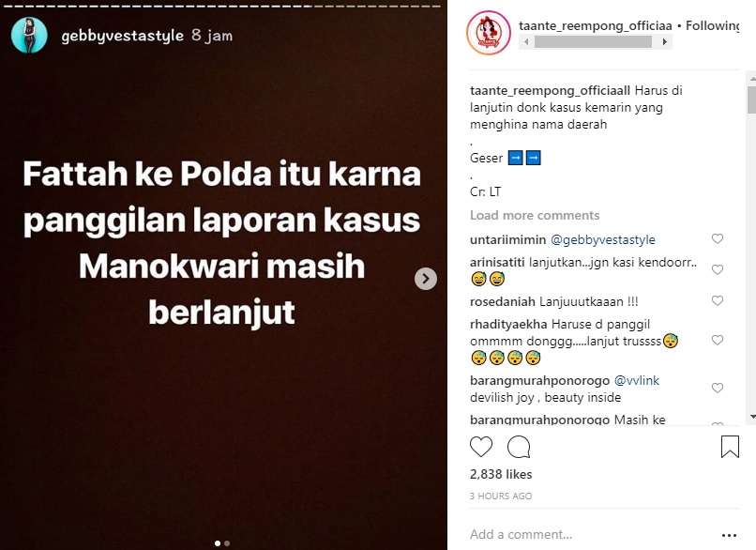Like the post with the heart icon
Image resolution: width=756 pixels, height=550 pixels.
click(480, 447)
